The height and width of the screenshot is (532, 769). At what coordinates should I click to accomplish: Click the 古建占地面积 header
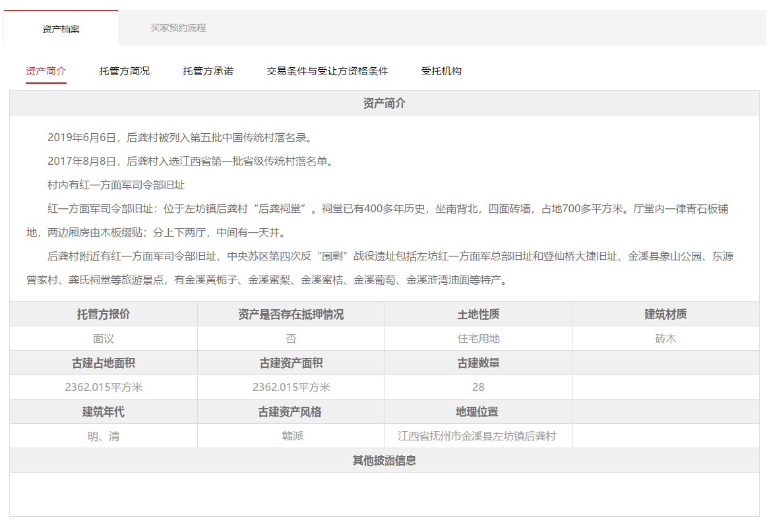tap(104, 363)
